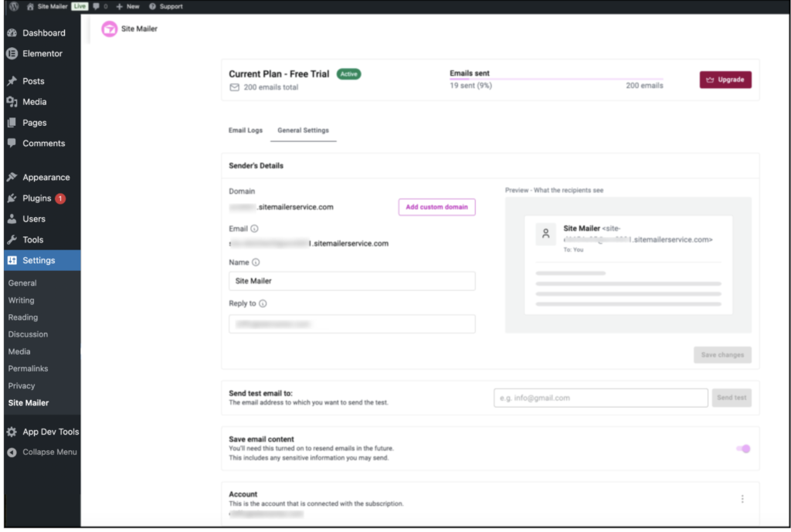
Task: Click the WordPress logo in admin bar
Action: [14, 6]
